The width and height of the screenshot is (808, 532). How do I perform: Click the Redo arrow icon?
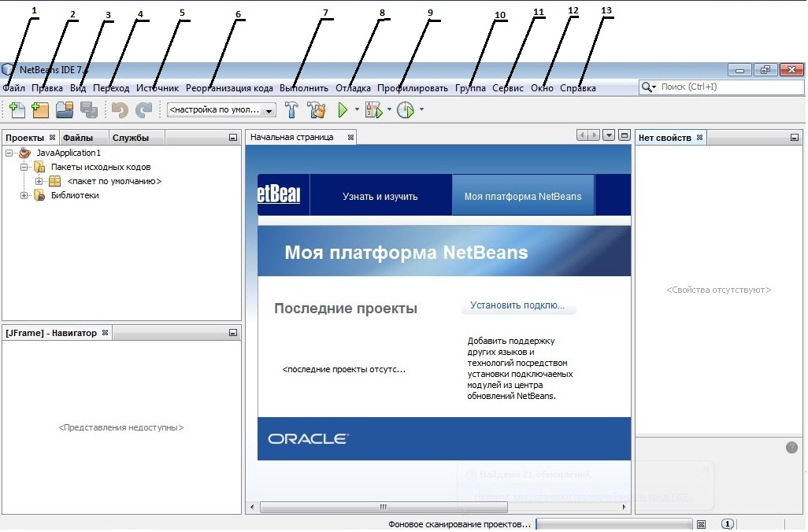click(144, 109)
